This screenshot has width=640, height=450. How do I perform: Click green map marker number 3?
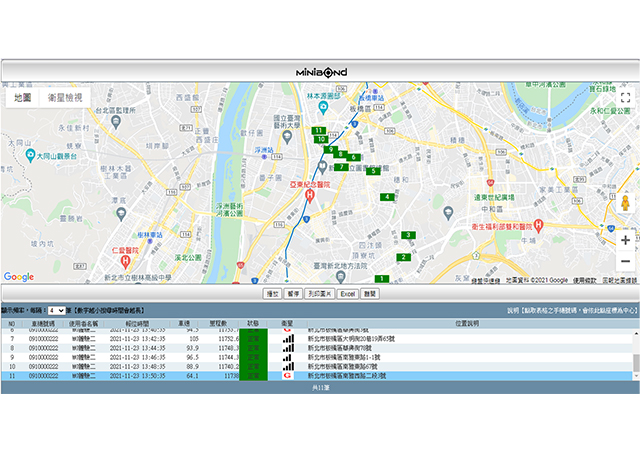[407, 236]
